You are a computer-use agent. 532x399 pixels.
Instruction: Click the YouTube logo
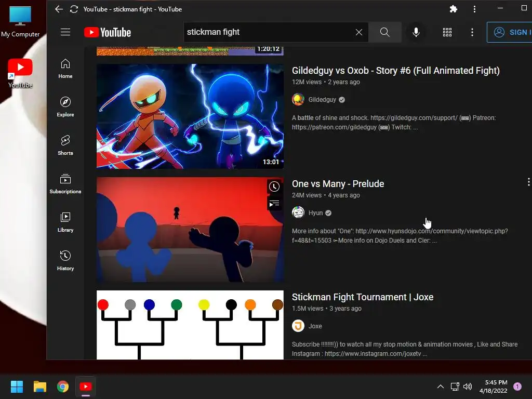click(x=107, y=32)
